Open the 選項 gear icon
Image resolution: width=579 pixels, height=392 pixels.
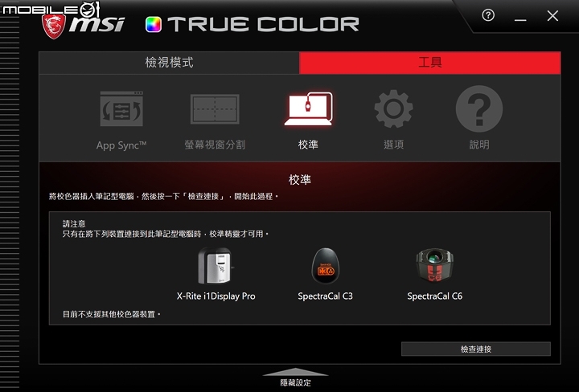pyautogui.click(x=393, y=108)
